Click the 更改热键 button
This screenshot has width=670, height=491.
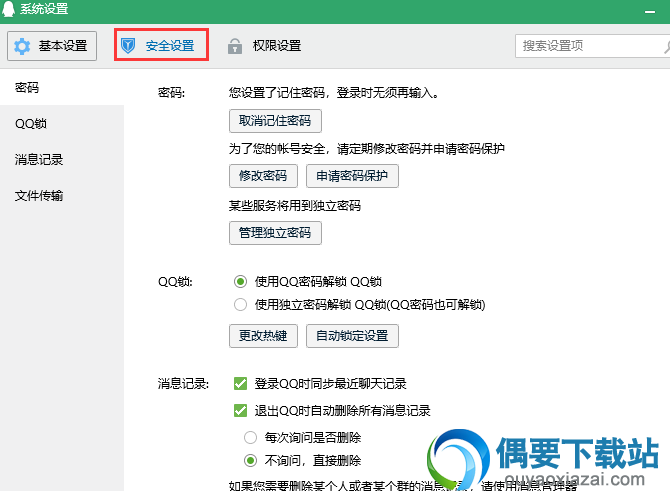(263, 335)
